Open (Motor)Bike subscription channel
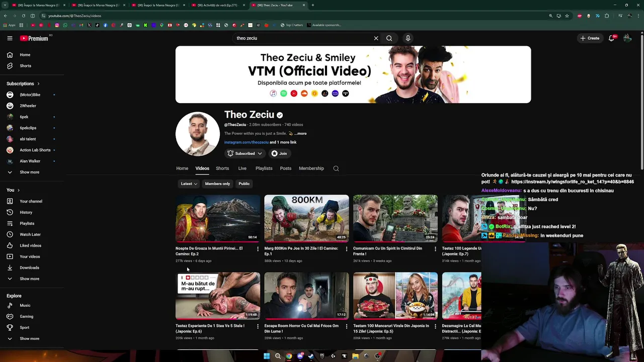The width and height of the screenshot is (644, 362). [x=30, y=95]
